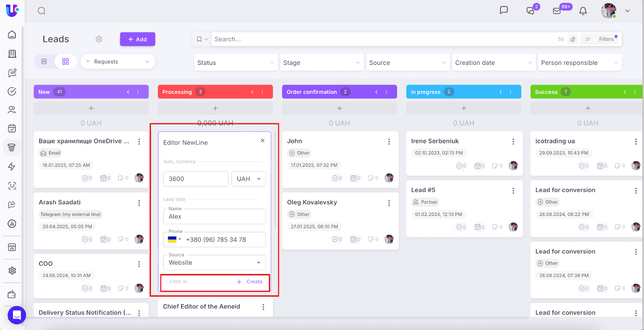Switch to kanban board view
The width and height of the screenshot is (644, 330).
point(66,62)
